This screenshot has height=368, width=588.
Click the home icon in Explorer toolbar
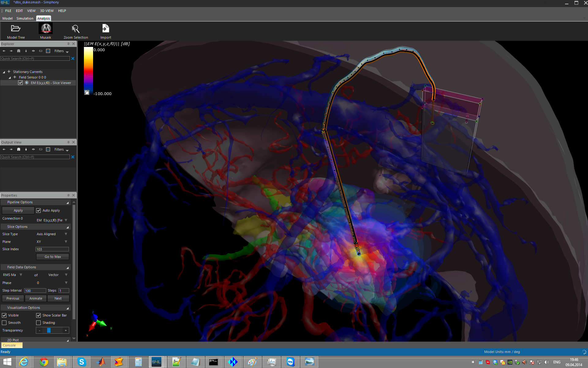coord(19,51)
